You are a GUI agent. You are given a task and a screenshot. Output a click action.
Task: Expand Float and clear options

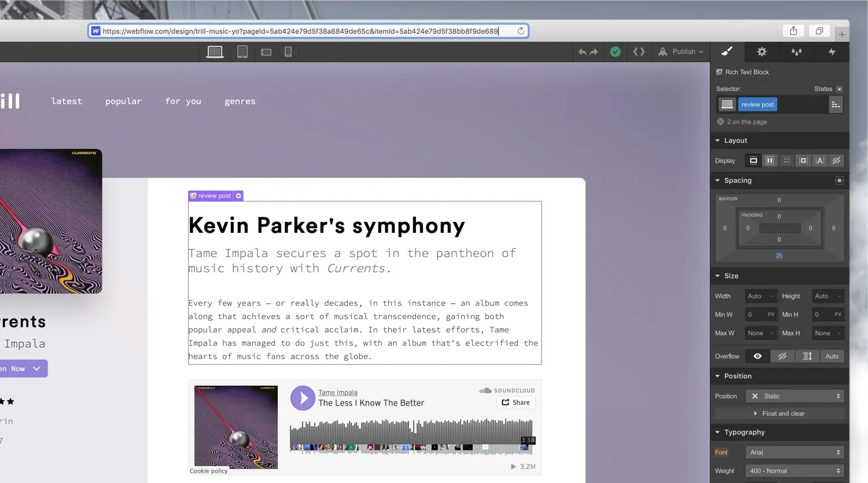(779, 414)
